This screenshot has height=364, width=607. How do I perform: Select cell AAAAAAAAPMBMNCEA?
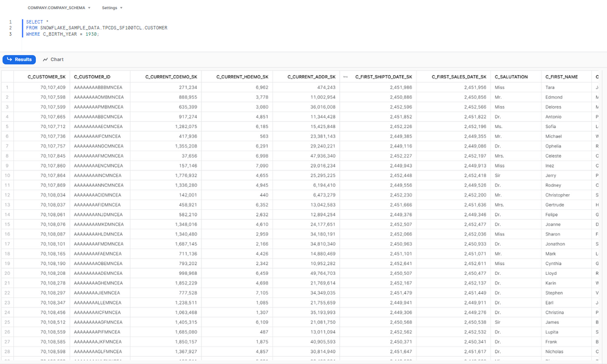[99, 107]
